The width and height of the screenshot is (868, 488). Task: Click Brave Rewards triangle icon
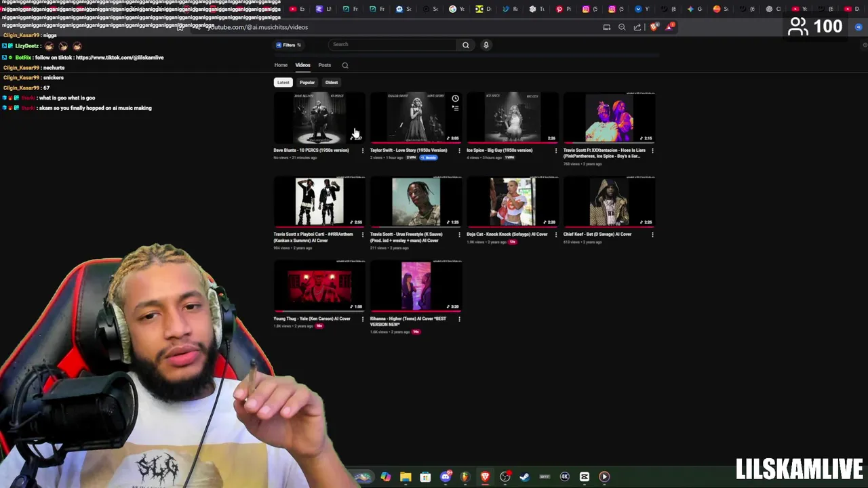click(x=670, y=27)
